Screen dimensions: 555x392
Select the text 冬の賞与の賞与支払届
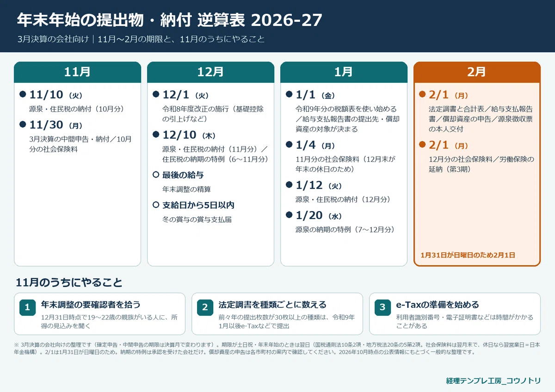pyautogui.click(x=197, y=219)
